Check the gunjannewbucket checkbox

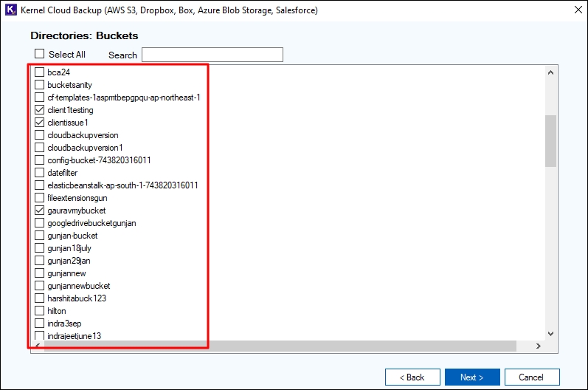(39, 286)
